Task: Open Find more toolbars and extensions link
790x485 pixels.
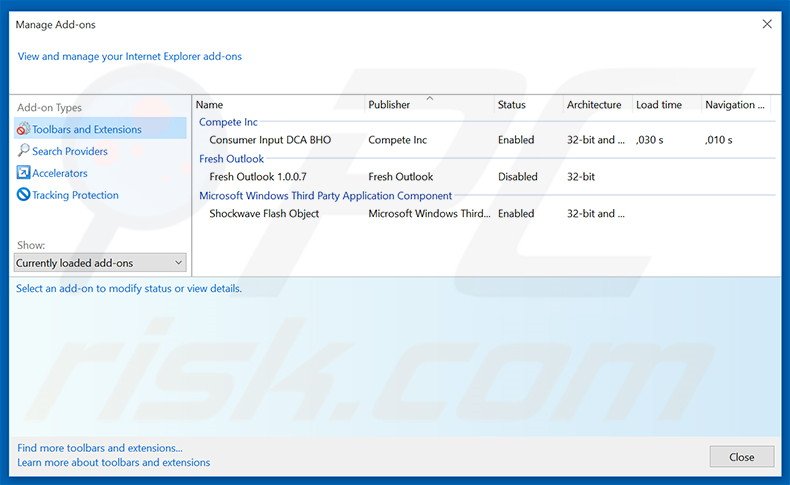Action: coord(100,448)
